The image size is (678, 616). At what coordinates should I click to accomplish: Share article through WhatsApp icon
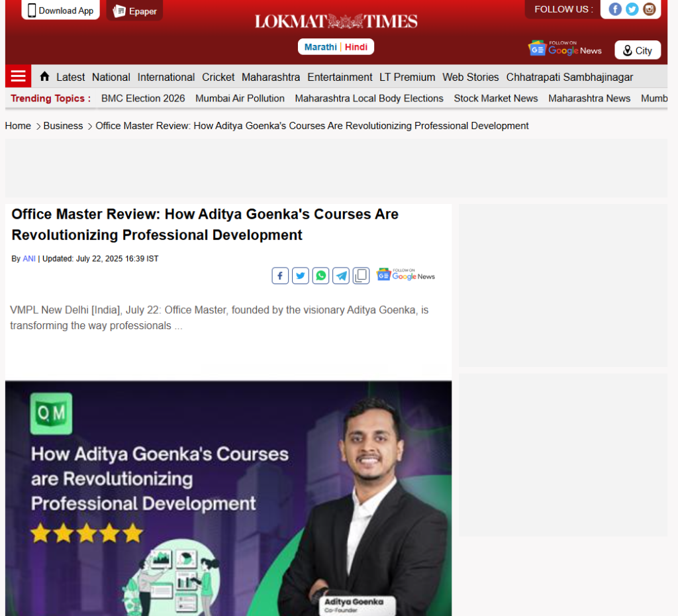(321, 276)
